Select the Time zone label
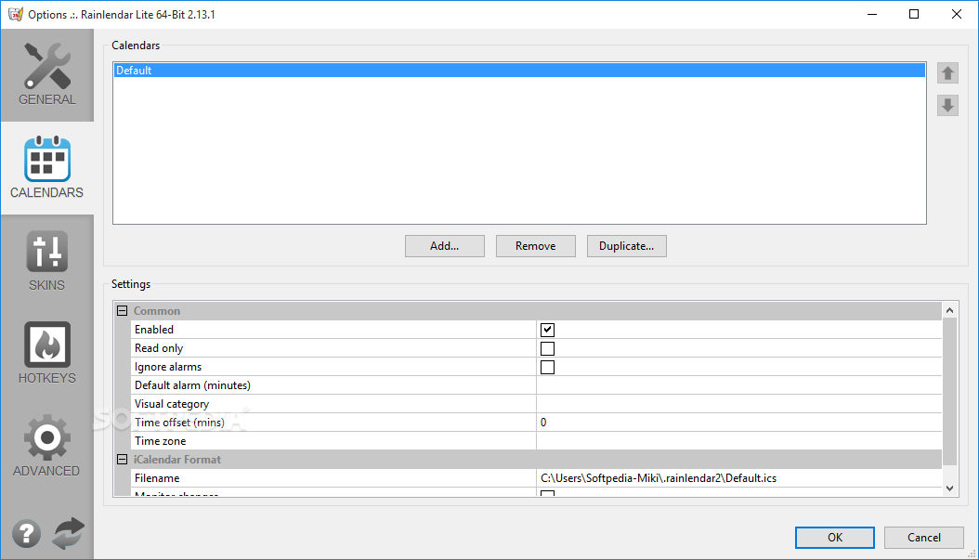Viewport: 979px width, 560px height. pyautogui.click(x=161, y=441)
